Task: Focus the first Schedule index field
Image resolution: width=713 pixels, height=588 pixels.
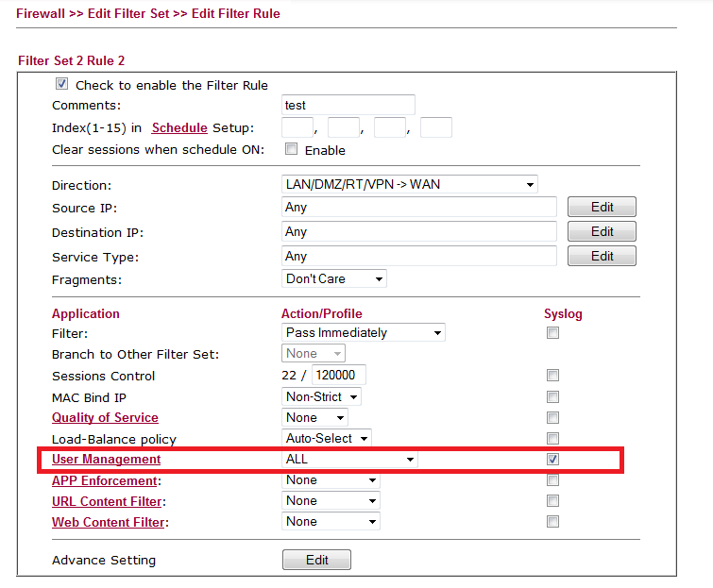Action: [x=297, y=127]
